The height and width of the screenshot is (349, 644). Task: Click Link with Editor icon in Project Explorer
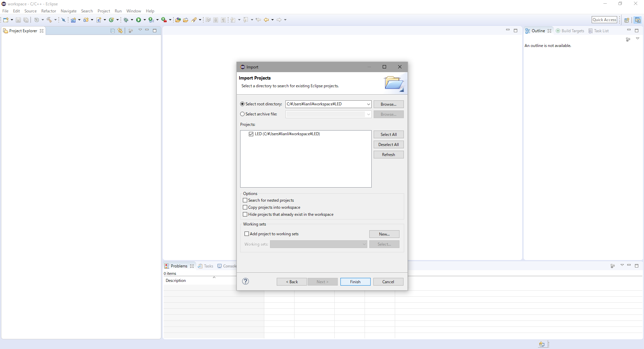point(120,31)
